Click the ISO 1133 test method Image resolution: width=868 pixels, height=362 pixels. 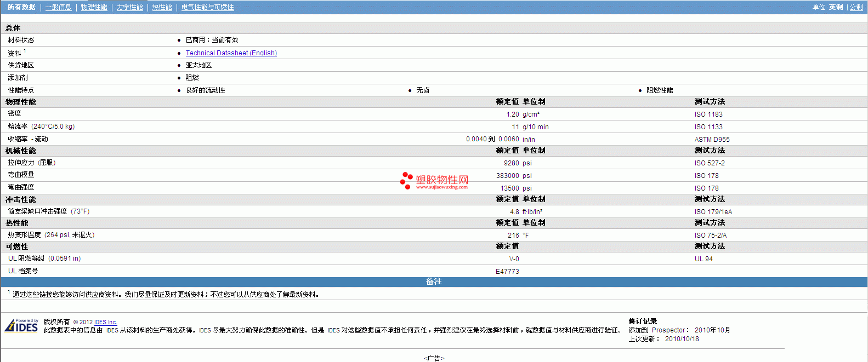[708, 127]
